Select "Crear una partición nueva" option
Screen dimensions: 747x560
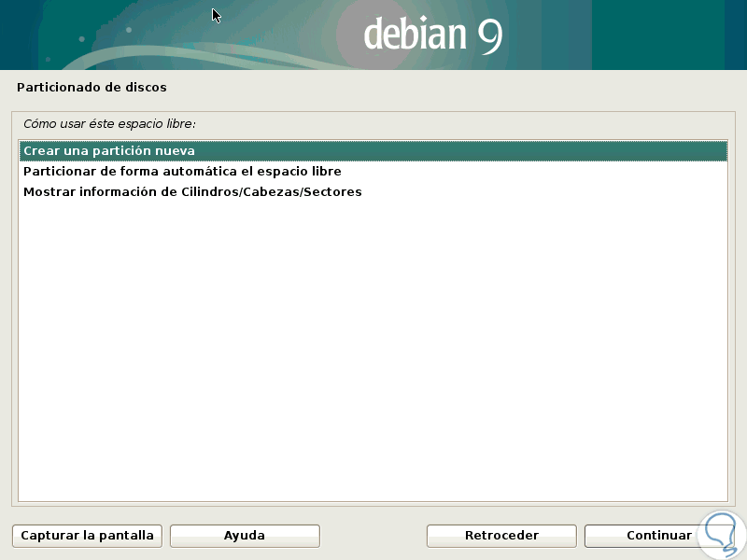click(x=373, y=151)
